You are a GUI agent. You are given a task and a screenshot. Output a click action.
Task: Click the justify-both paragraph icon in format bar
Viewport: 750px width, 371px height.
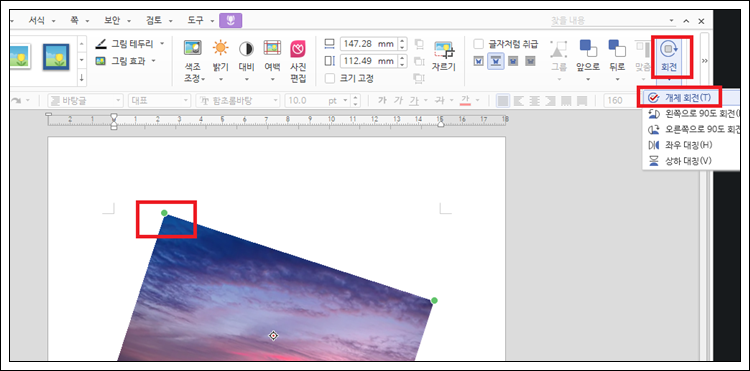coord(503,101)
